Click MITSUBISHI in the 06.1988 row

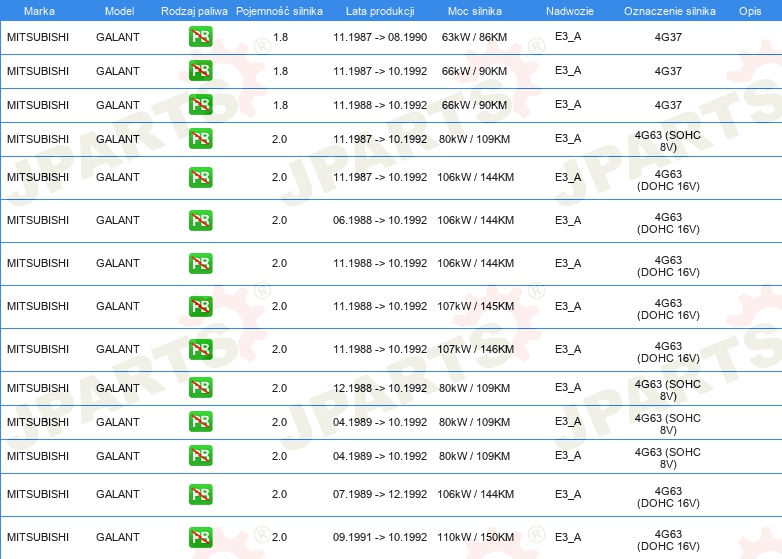click(38, 220)
